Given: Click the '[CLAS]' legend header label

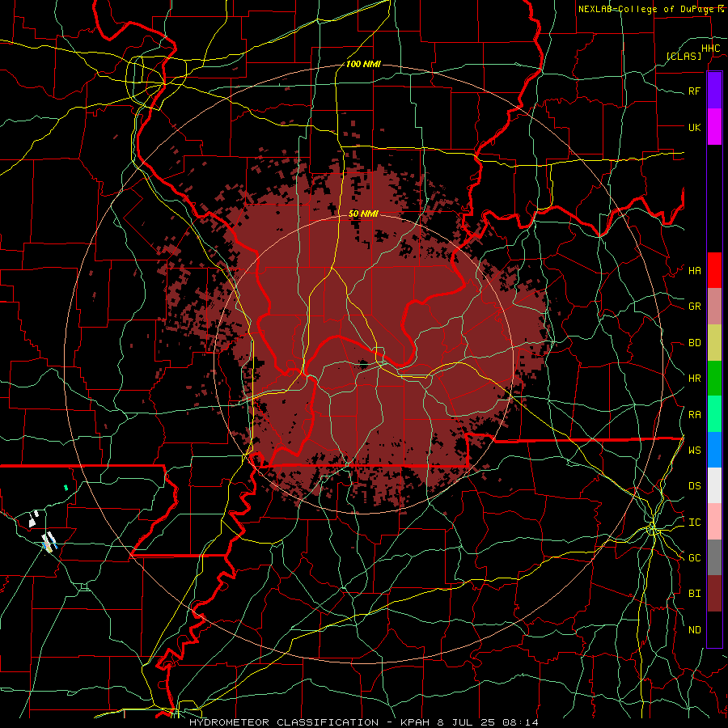Looking at the screenshot, I should click(684, 56).
